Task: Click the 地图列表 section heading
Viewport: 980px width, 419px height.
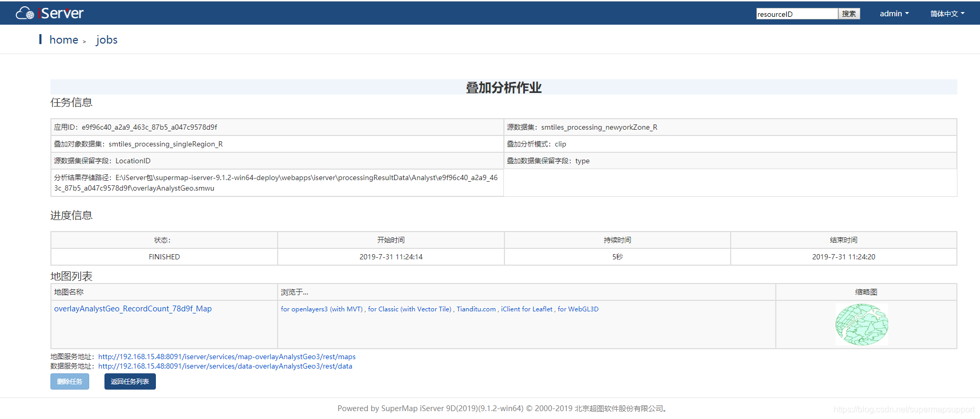Action: coord(71,276)
